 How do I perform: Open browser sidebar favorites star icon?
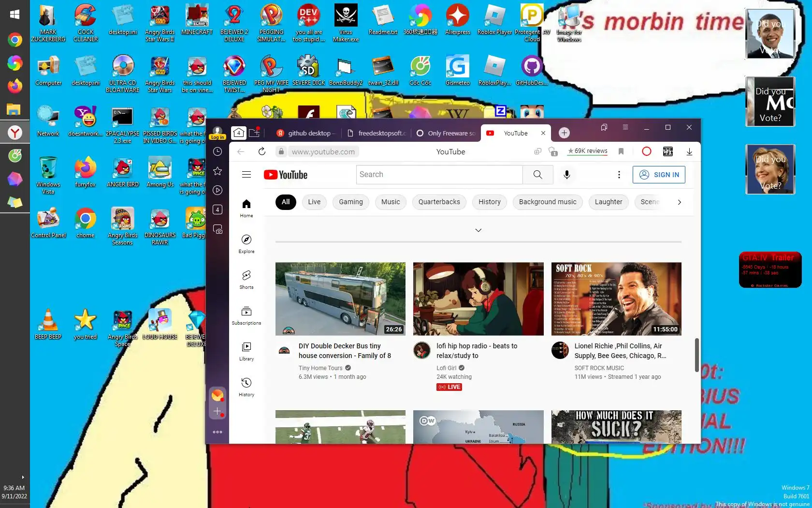(217, 171)
